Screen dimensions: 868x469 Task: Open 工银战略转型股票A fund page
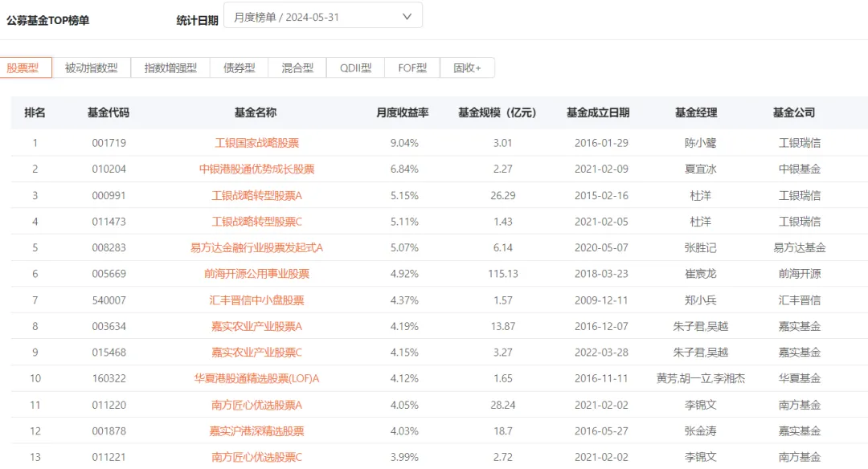point(259,195)
